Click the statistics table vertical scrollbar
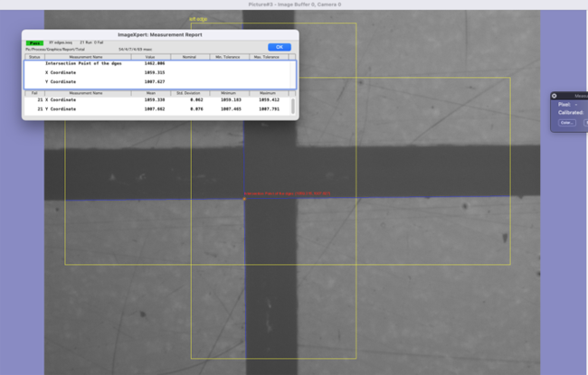This screenshot has height=375, width=588. pos(293,106)
